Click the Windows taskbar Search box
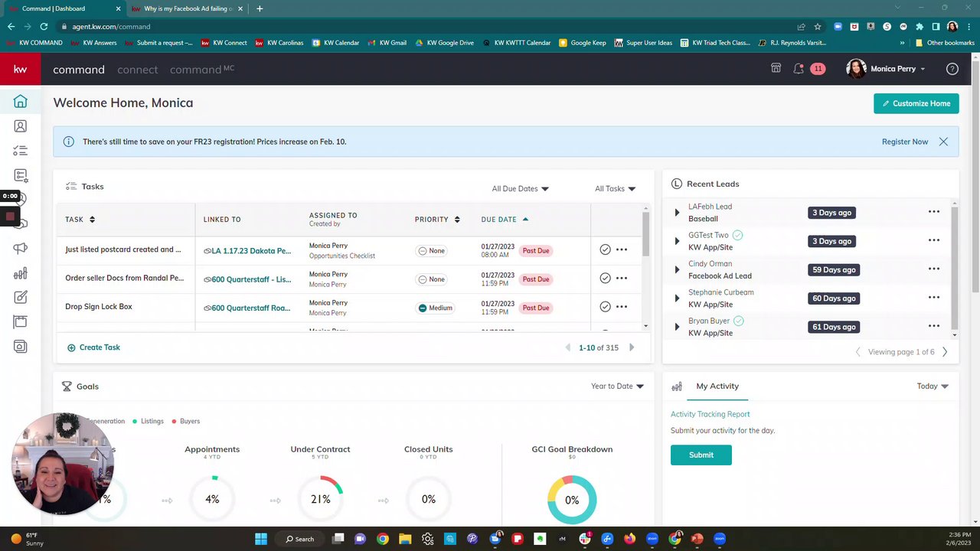 point(299,539)
